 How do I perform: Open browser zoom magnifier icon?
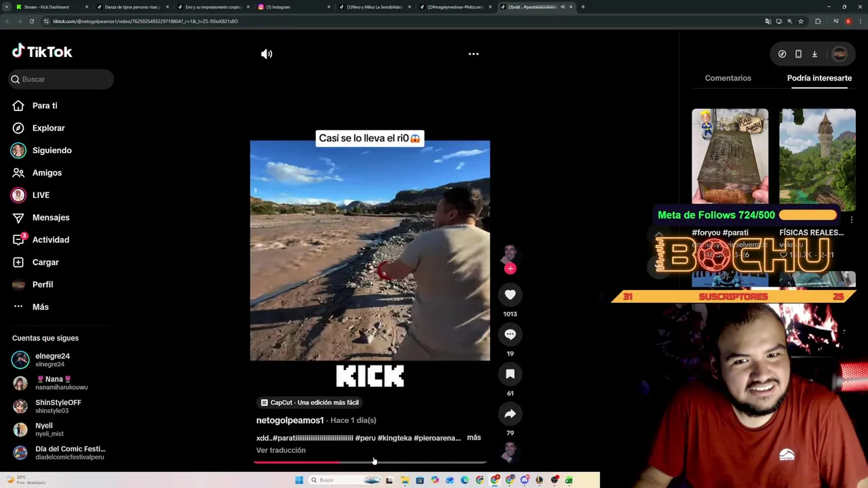pos(789,22)
